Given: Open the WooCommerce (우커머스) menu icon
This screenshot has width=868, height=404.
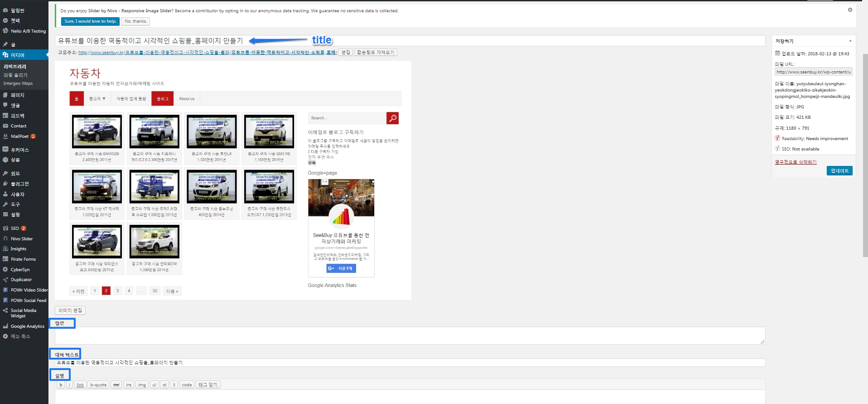Looking at the screenshot, I should (5, 149).
